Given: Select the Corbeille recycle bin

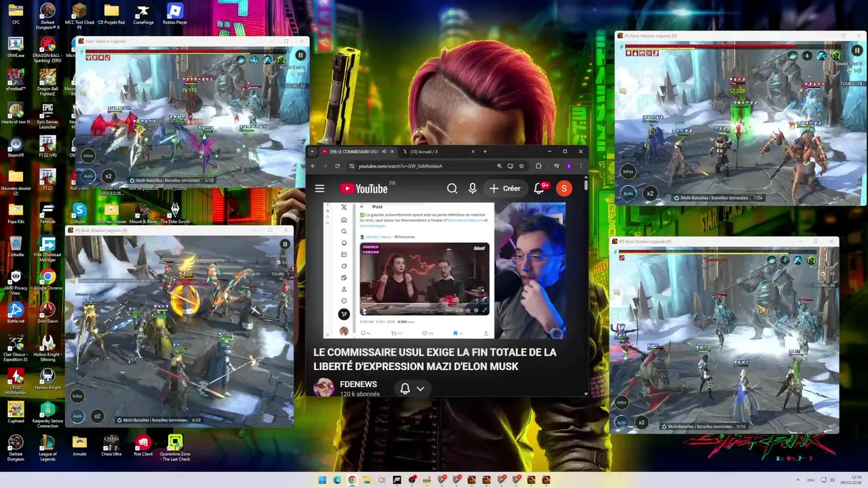Looking at the screenshot, I should click(x=16, y=246).
